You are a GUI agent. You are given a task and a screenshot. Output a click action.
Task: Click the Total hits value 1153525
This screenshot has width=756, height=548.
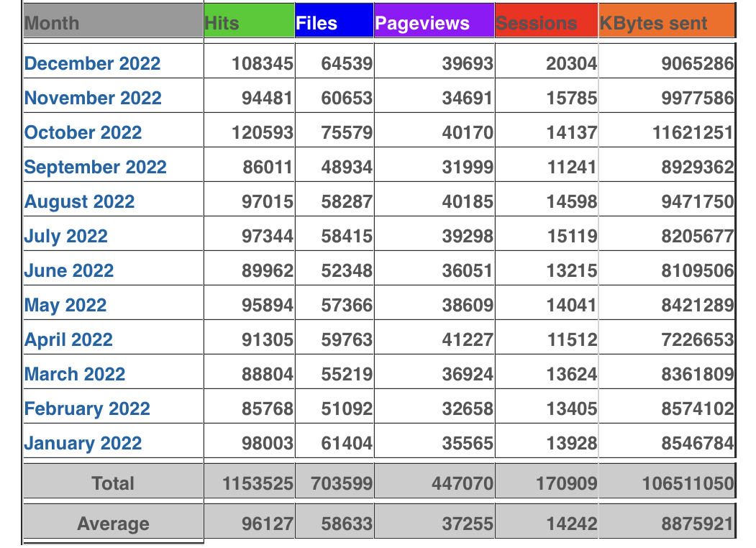(x=258, y=483)
